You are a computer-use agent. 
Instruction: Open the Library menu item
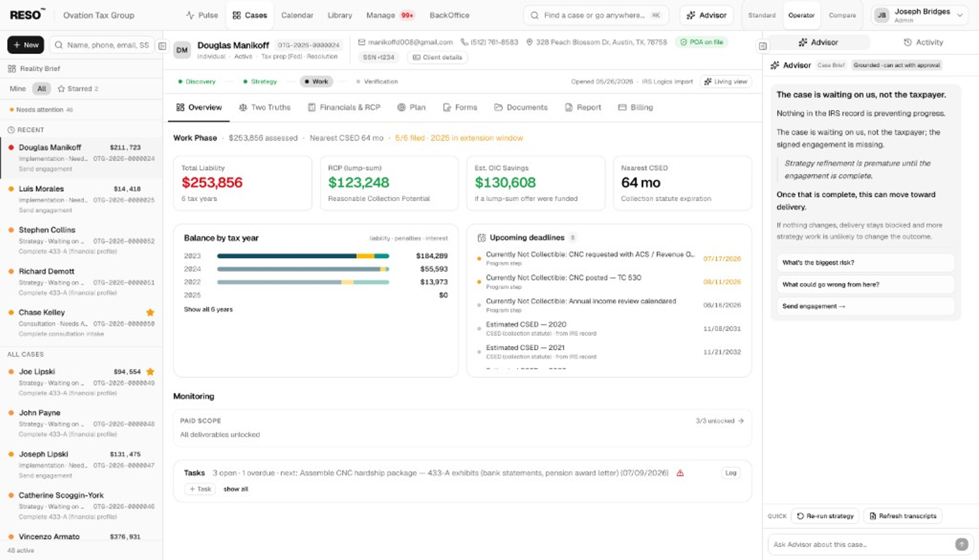click(340, 15)
